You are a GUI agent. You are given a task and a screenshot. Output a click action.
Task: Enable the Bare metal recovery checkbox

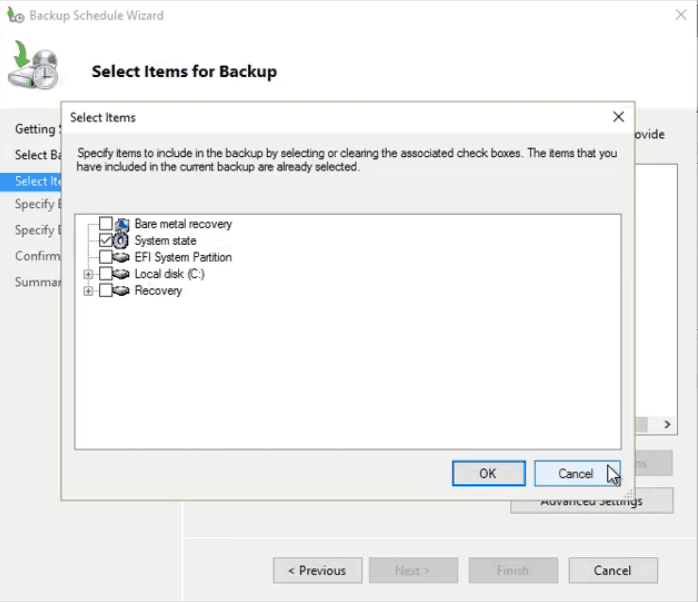pyautogui.click(x=106, y=224)
